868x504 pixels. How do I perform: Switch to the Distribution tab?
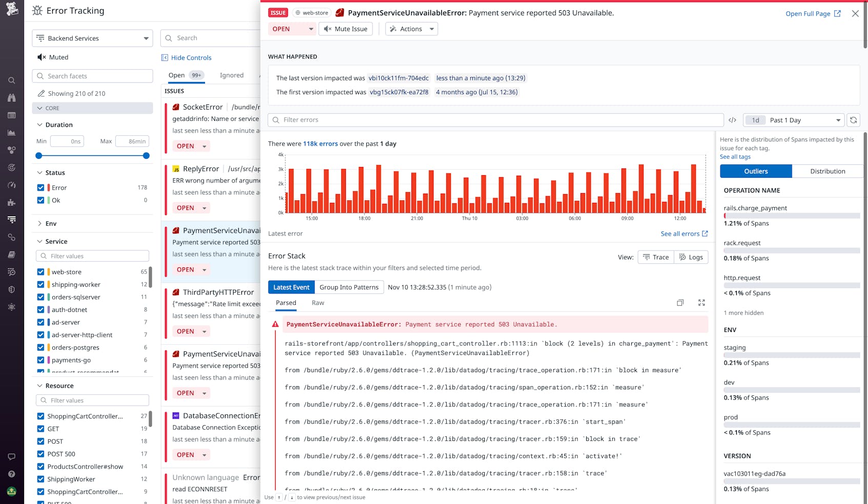tap(827, 171)
